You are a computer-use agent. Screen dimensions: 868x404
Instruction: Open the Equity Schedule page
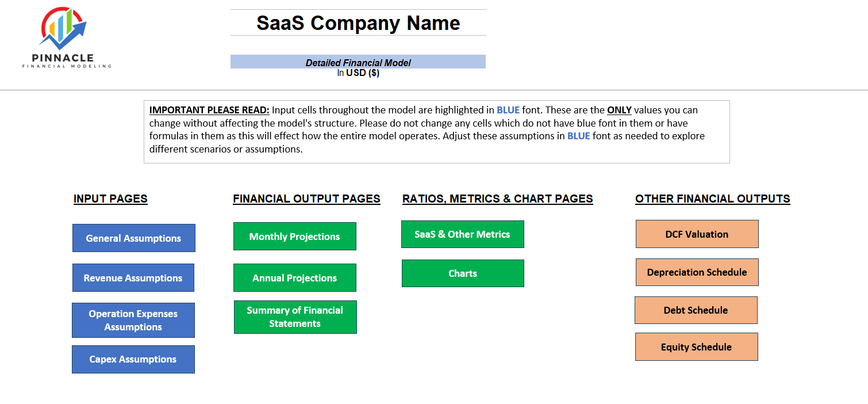[696, 346]
